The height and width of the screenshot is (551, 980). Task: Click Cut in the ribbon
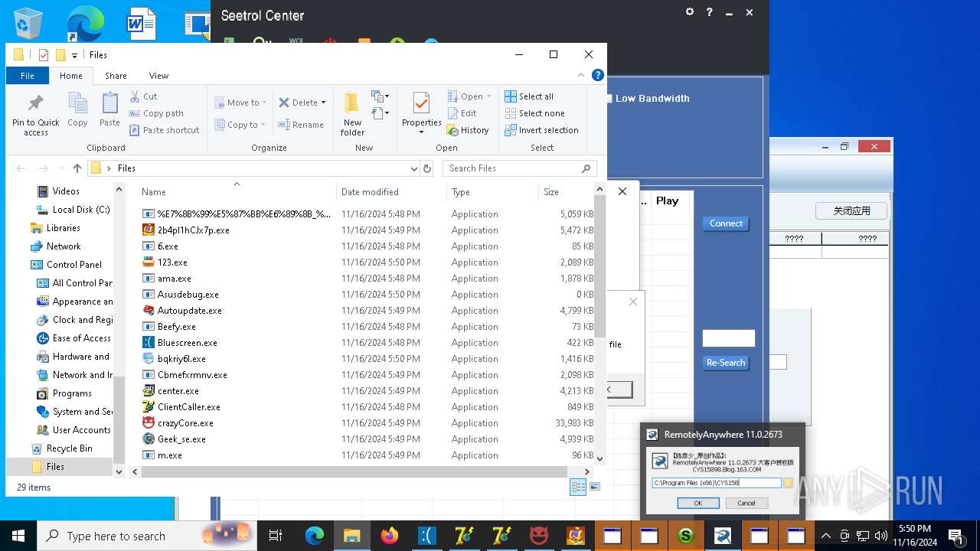[143, 96]
